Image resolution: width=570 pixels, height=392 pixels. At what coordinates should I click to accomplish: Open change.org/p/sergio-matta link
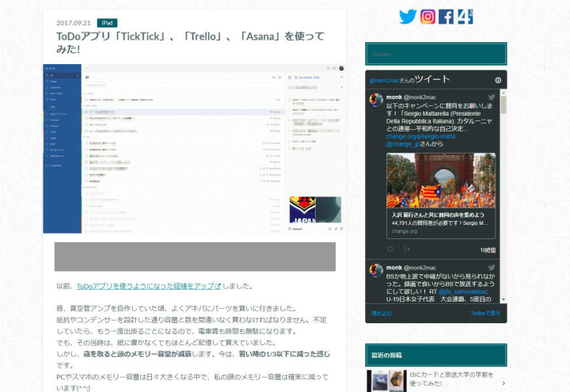[x=423, y=136]
